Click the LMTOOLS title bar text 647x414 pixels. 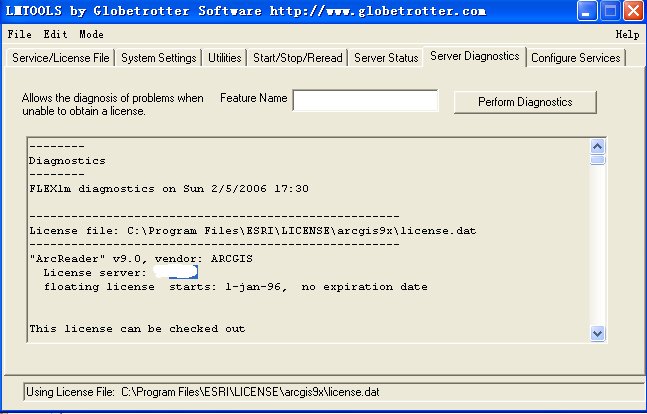(x=246, y=11)
